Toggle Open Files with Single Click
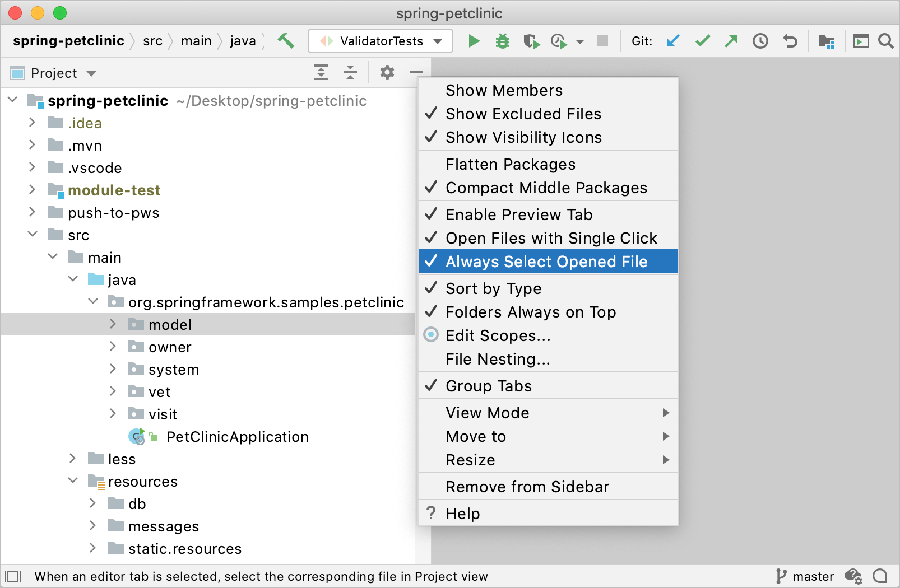The image size is (900, 588). [x=548, y=238]
